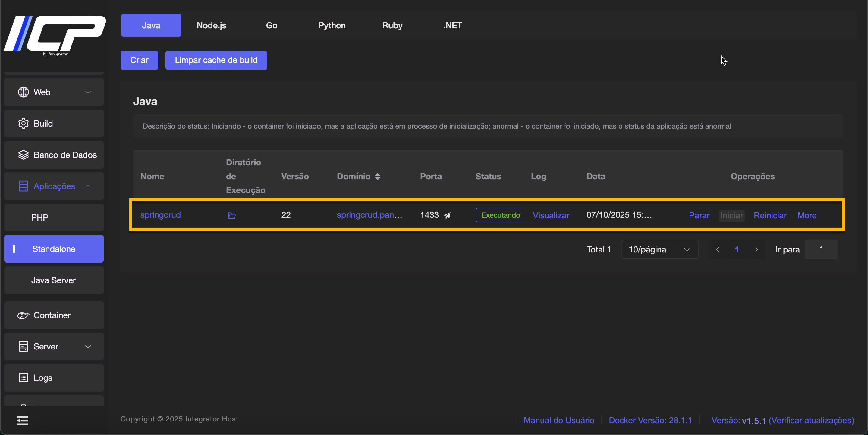Click the paper plane icon next to port 1433
The height and width of the screenshot is (435, 868).
[x=447, y=216]
